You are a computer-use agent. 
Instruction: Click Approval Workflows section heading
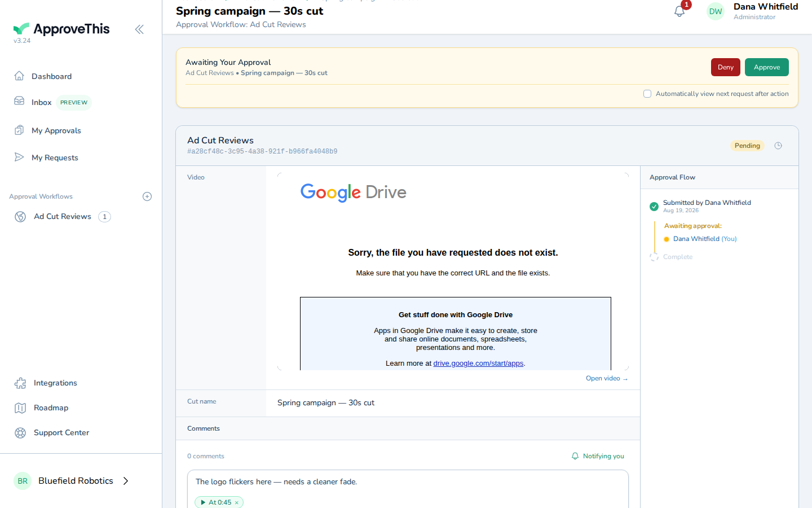tap(41, 196)
